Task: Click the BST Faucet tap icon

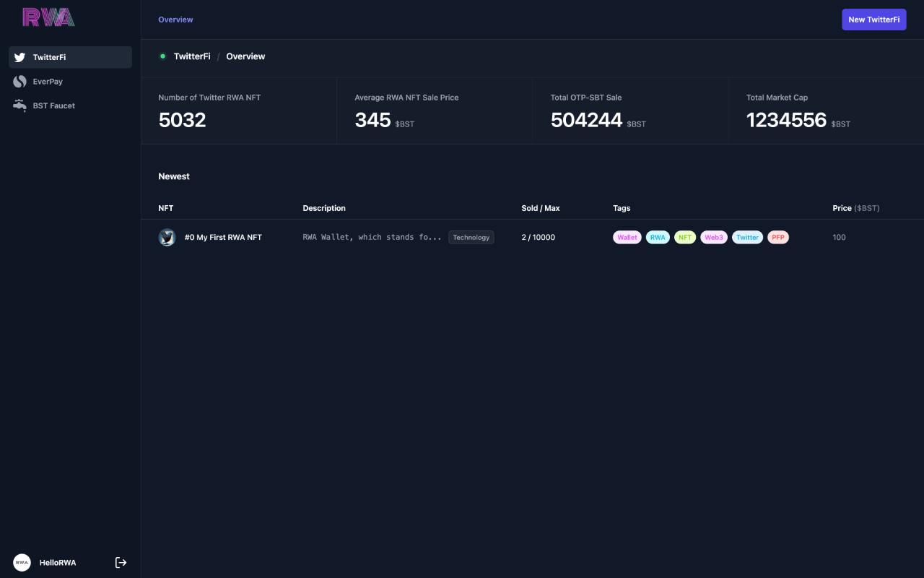Action: click(x=19, y=105)
